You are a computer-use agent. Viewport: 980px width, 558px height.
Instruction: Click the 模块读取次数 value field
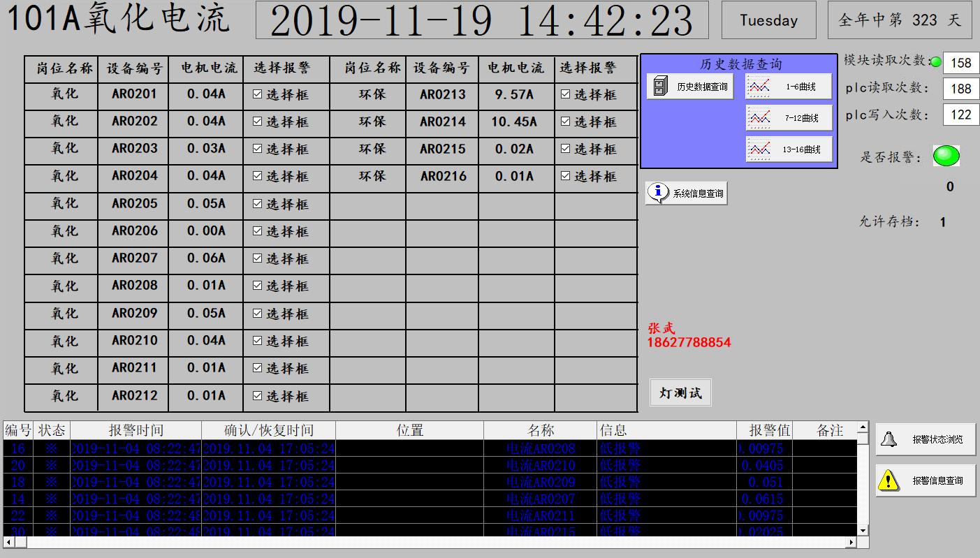[x=960, y=63]
